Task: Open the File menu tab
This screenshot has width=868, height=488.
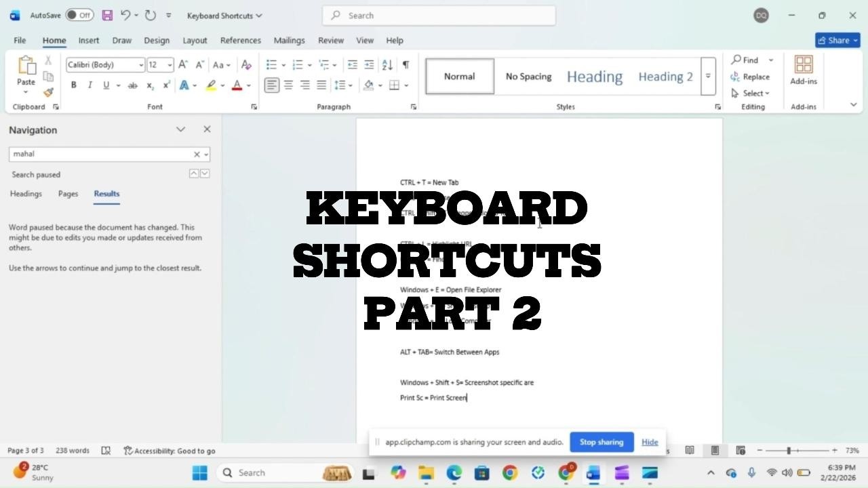Action: tap(20, 40)
